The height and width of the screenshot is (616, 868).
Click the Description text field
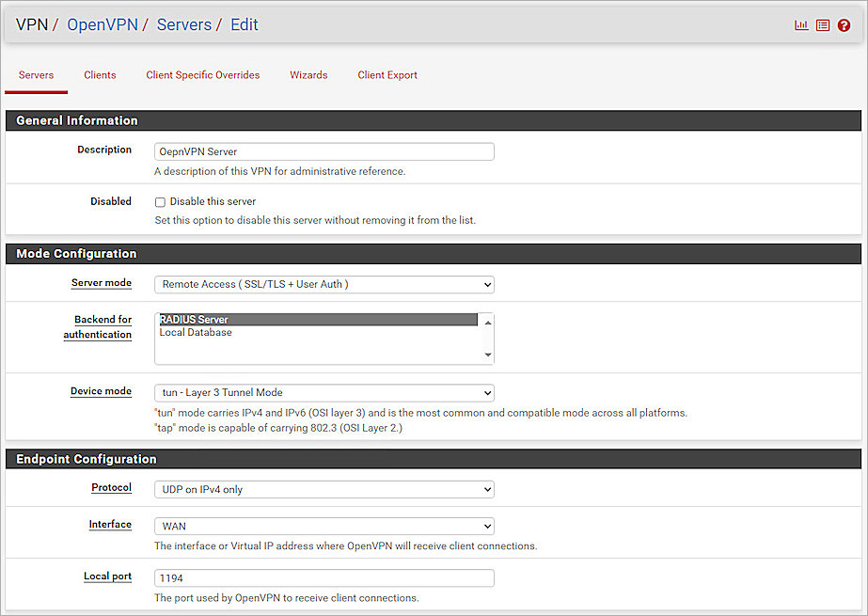324,151
